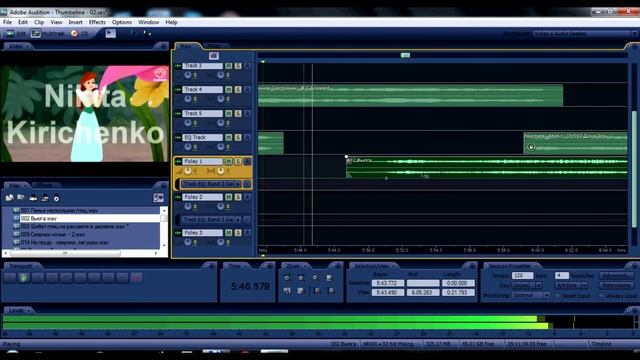Click the Advanced button in Session Properties
The width and height of the screenshot is (640, 360).
(616, 276)
